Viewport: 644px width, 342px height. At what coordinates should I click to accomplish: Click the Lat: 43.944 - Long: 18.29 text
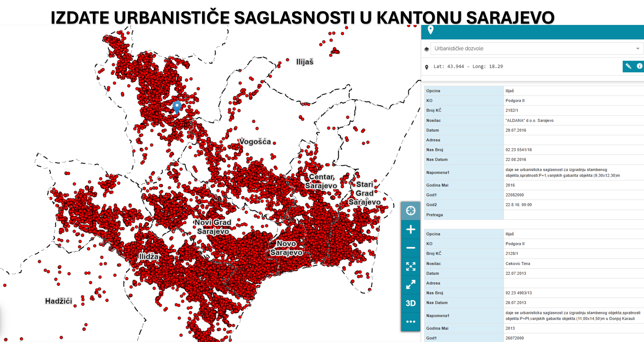pos(468,66)
